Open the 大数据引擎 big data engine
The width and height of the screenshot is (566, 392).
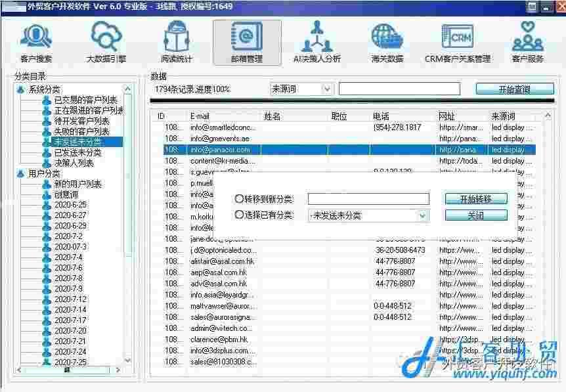pos(106,42)
